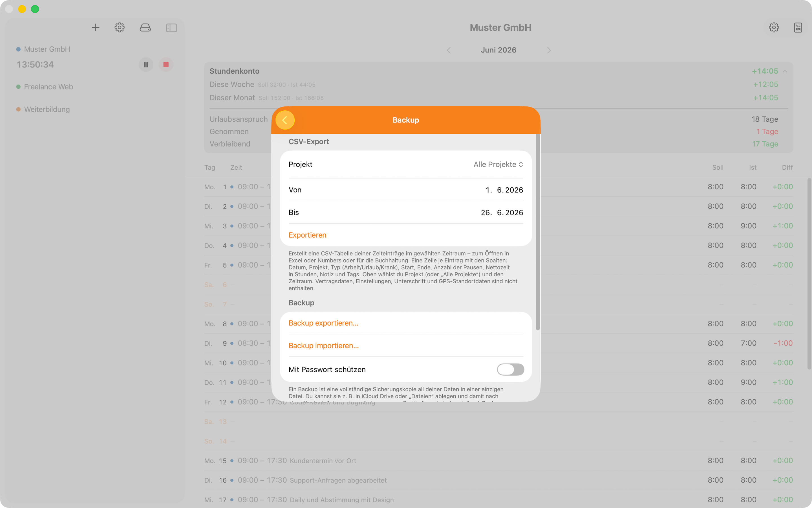
Task: Toggle Mit Passwort schützen switch
Action: (510, 370)
